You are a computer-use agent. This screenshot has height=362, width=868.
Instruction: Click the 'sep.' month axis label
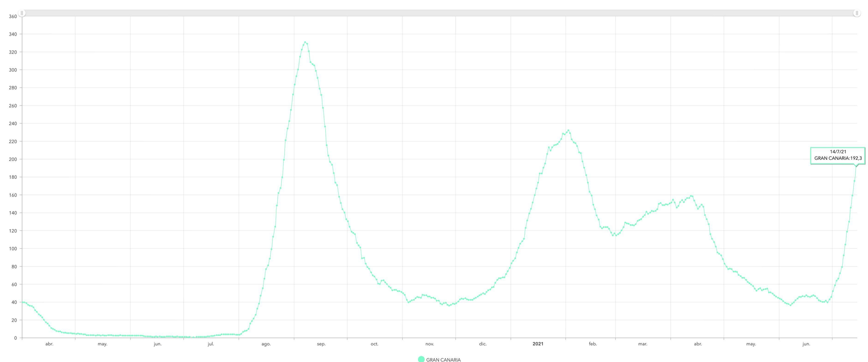click(321, 344)
